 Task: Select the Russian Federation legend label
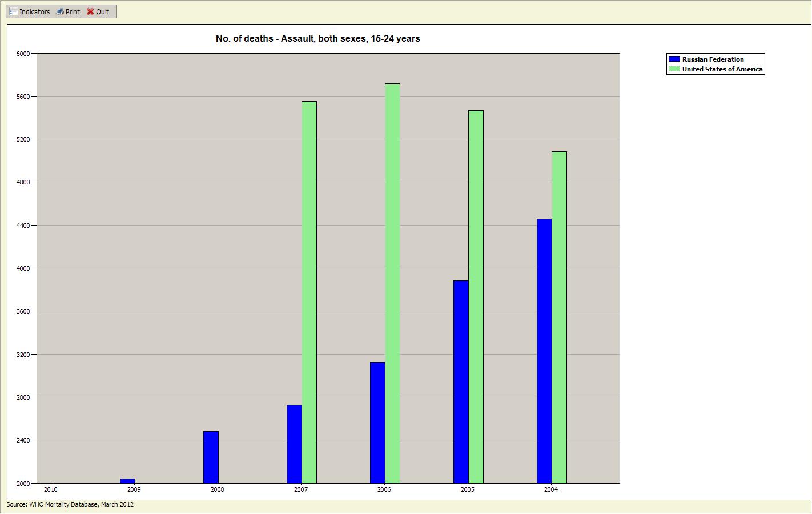pos(713,59)
